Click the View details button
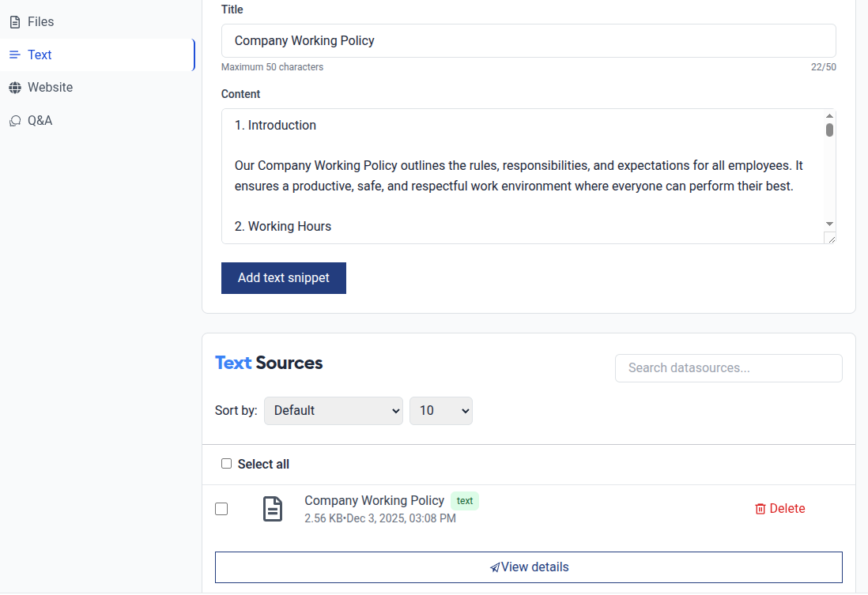 click(x=529, y=567)
